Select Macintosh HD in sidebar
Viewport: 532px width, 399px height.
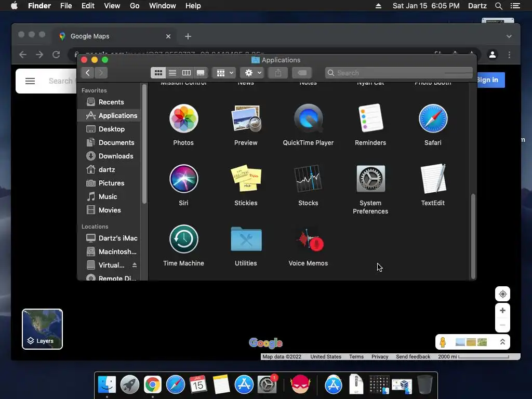tap(109, 252)
